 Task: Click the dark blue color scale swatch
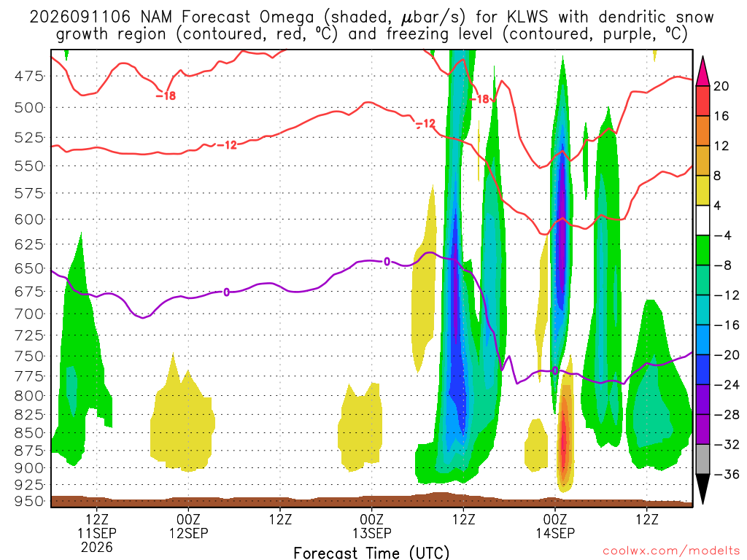pyautogui.click(x=703, y=370)
